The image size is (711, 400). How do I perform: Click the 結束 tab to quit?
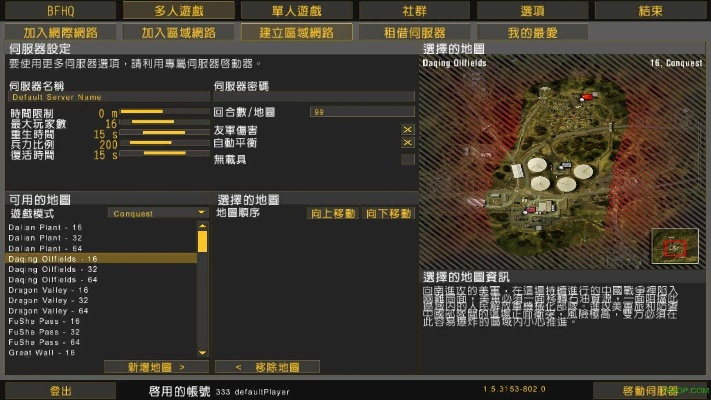[x=650, y=10]
